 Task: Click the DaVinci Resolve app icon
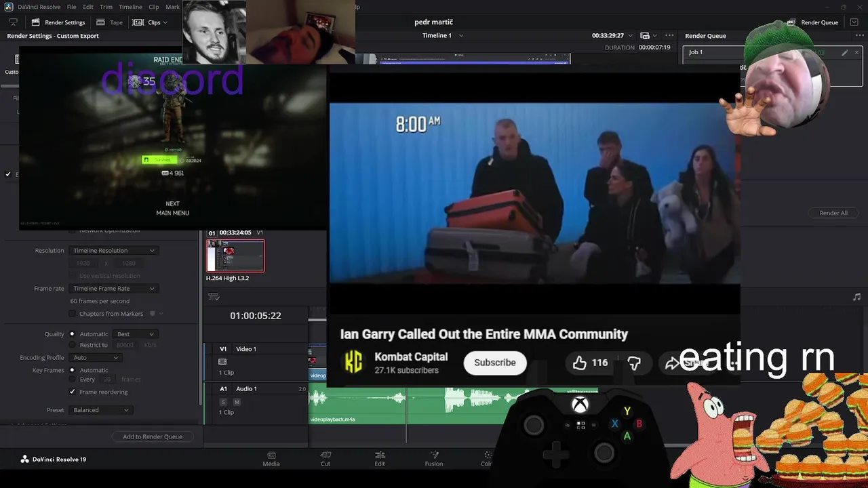[x=9, y=7]
